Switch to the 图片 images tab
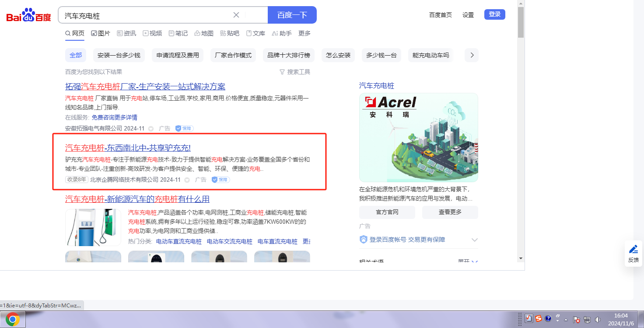 tap(101, 33)
